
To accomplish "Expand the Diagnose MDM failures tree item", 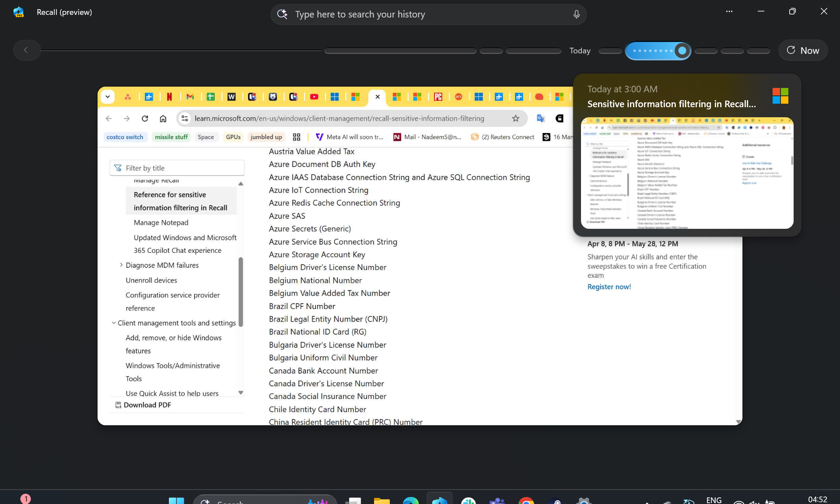I will 121,265.
